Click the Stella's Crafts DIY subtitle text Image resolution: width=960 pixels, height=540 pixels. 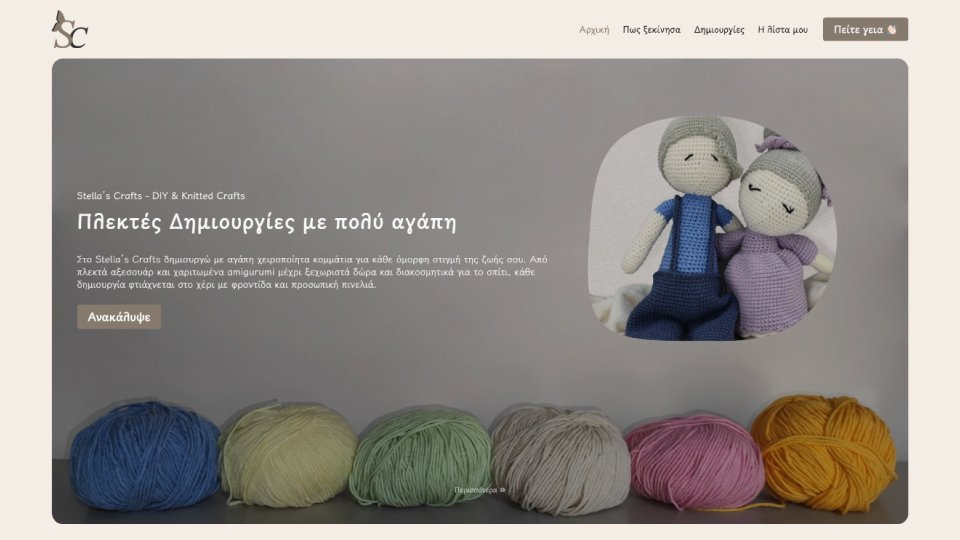[x=160, y=196]
